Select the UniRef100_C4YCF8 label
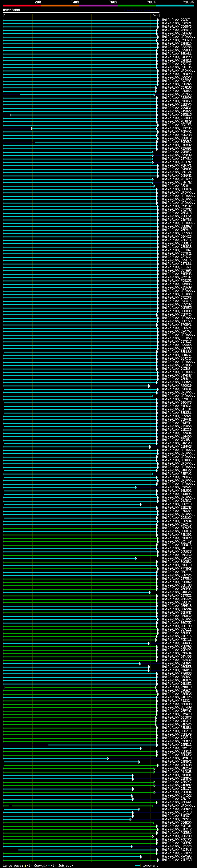197x868 pixels. [176, 528]
